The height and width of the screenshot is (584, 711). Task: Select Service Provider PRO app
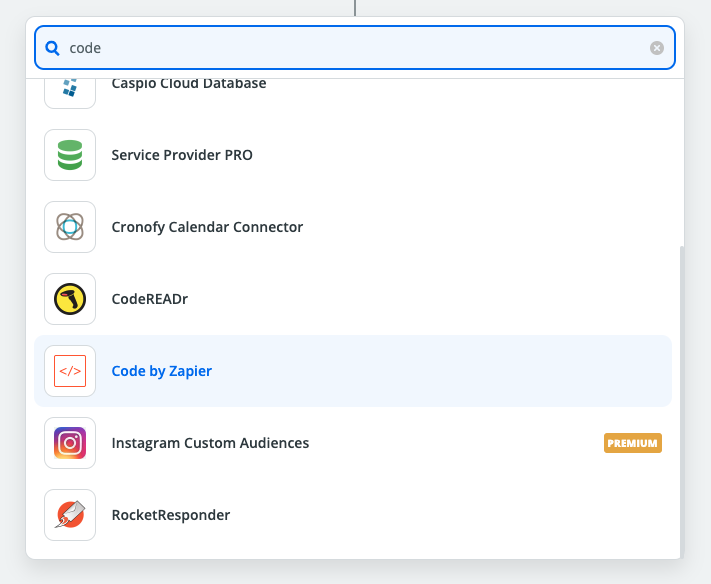click(x=353, y=155)
